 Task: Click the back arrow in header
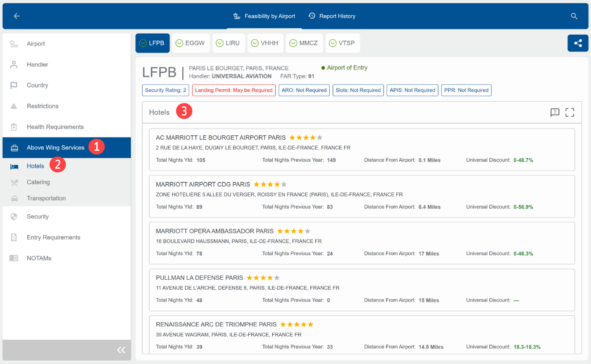17,16
